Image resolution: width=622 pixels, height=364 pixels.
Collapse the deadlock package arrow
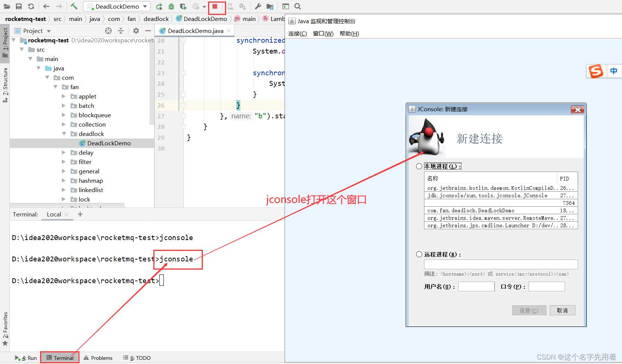[x=64, y=134]
